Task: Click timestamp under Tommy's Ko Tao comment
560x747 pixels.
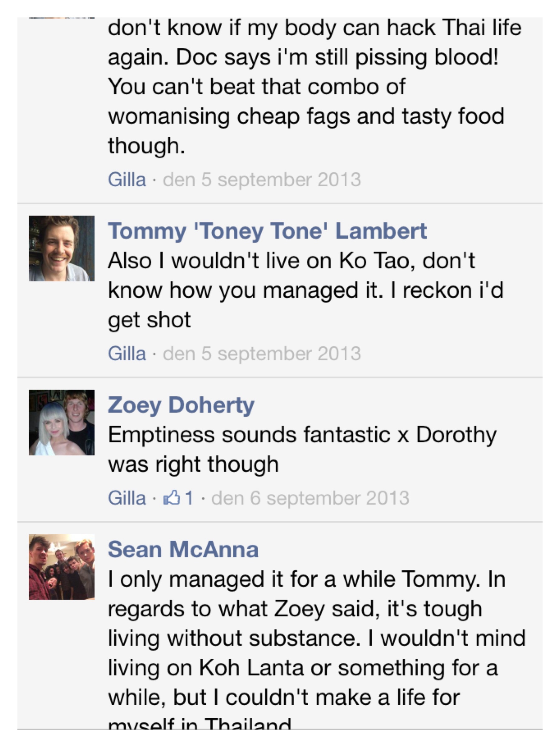Action: click(262, 354)
